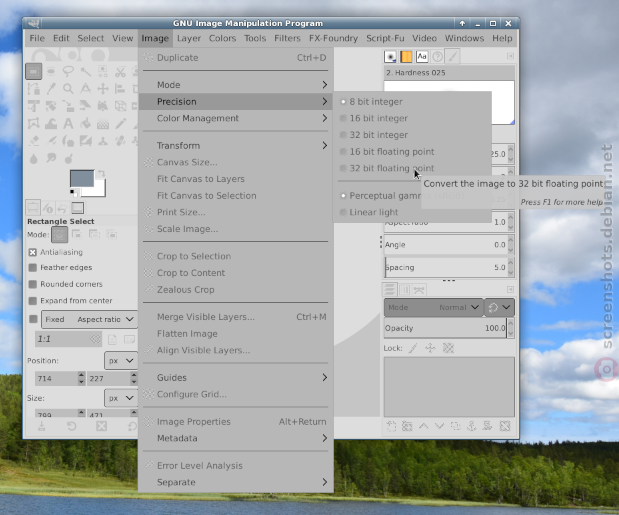Select the Free Select lasso tool
This screenshot has width=619, height=515.
point(68,72)
